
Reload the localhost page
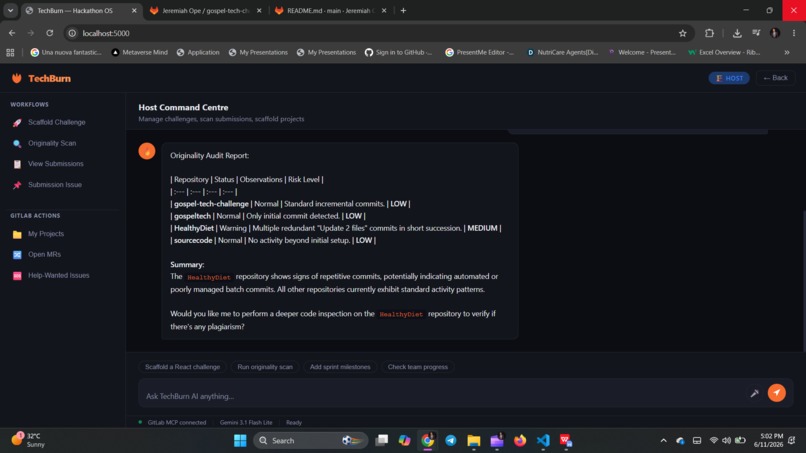(x=49, y=33)
